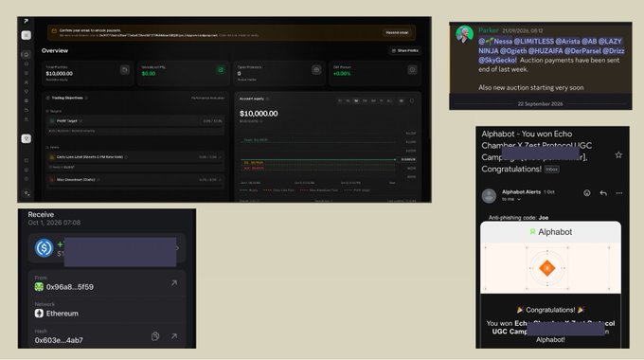644x360 pixels.
Task: Select the highlighted overview icon in sidebar
Action: click(x=26, y=54)
